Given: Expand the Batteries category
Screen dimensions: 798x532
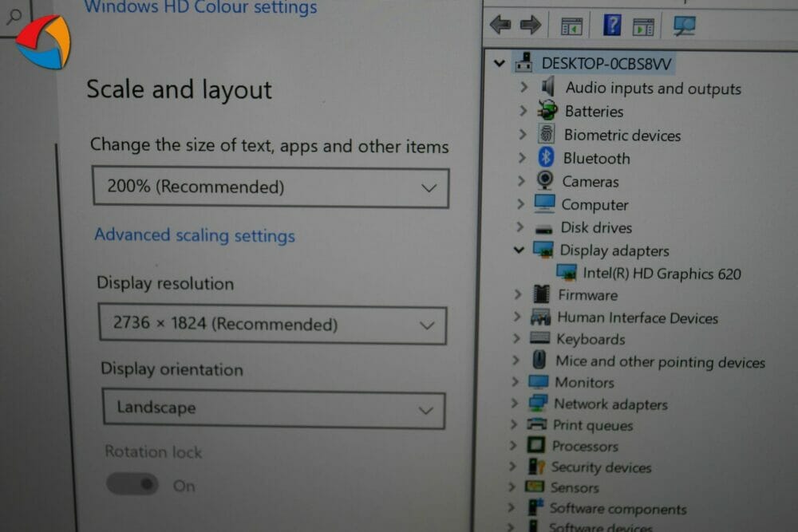Looking at the screenshot, I should pos(523,110).
